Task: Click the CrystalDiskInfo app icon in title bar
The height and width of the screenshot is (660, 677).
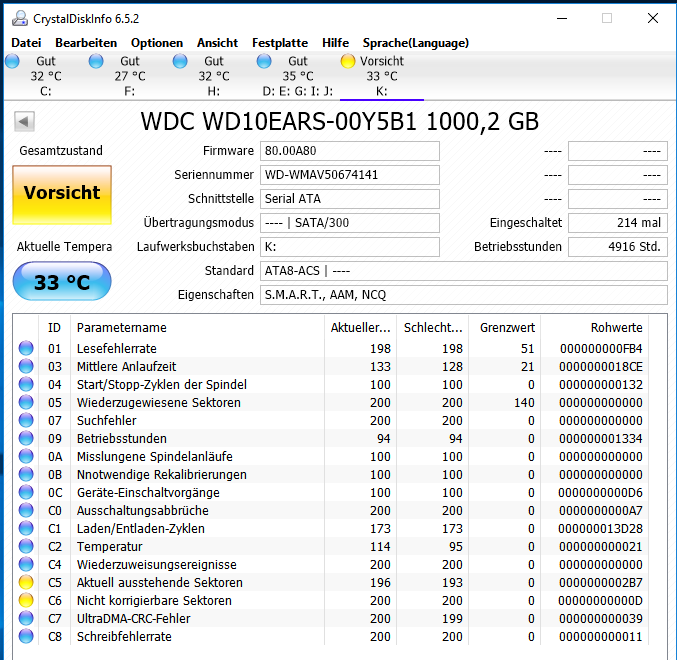Action: 19,19
